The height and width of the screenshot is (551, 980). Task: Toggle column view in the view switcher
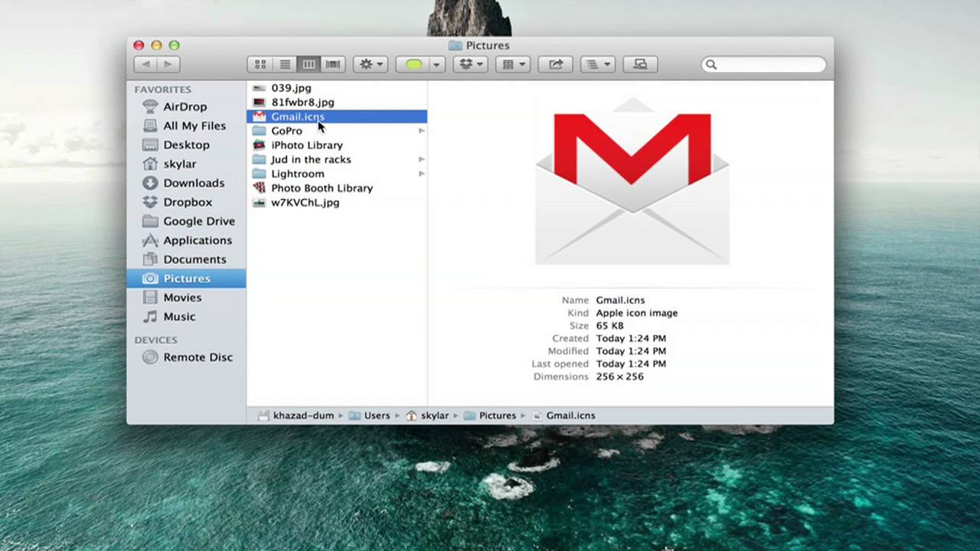(309, 64)
